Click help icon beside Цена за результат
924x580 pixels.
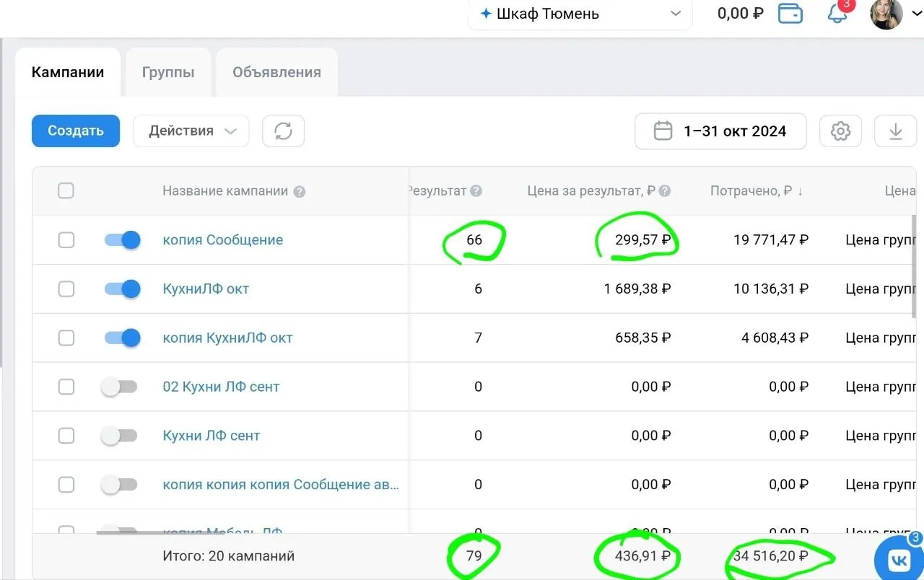tap(665, 191)
